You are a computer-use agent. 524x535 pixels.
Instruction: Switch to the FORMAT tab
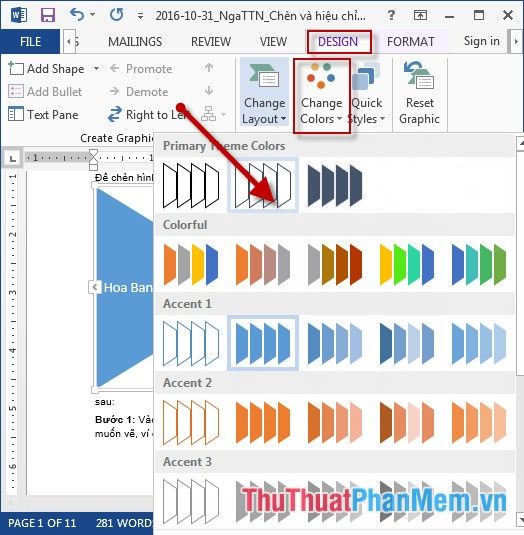coord(410,42)
